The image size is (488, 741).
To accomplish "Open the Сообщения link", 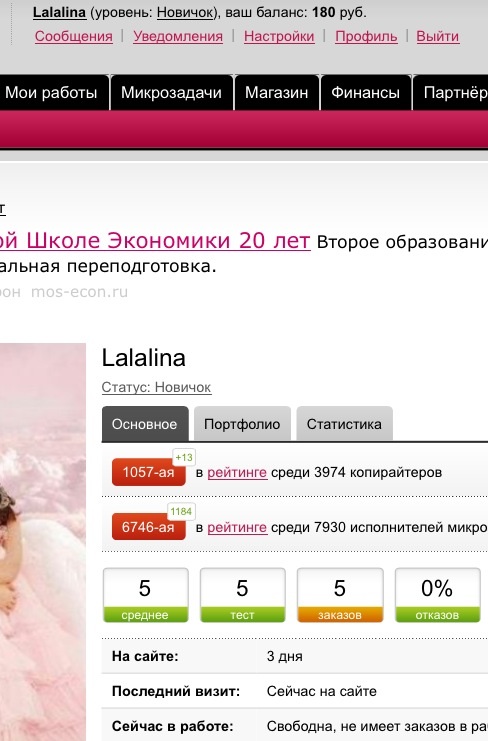I will (x=73, y=36).
